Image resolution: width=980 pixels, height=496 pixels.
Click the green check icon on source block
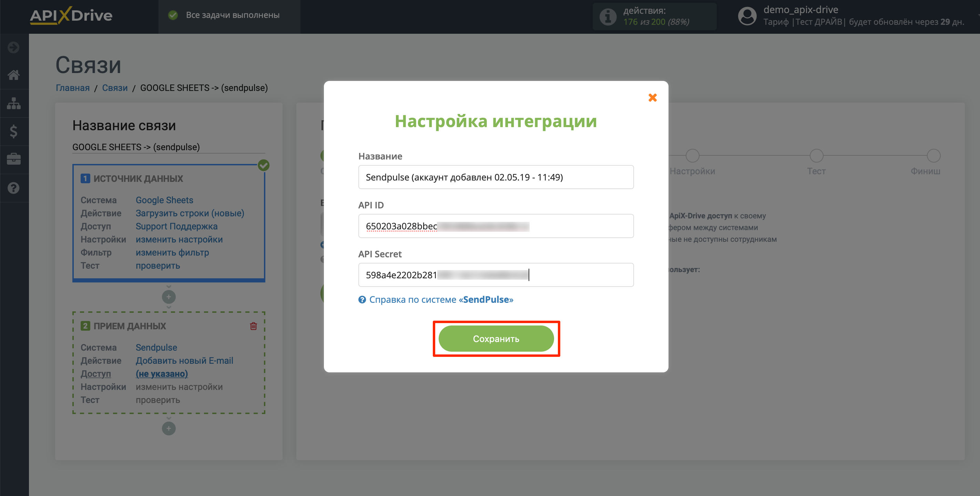click(x=264, y=165)
